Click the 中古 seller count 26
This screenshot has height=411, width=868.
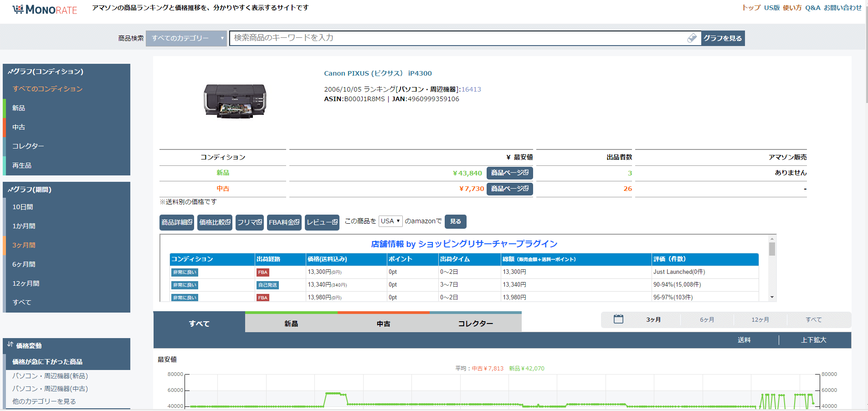[x=628, y=189]
